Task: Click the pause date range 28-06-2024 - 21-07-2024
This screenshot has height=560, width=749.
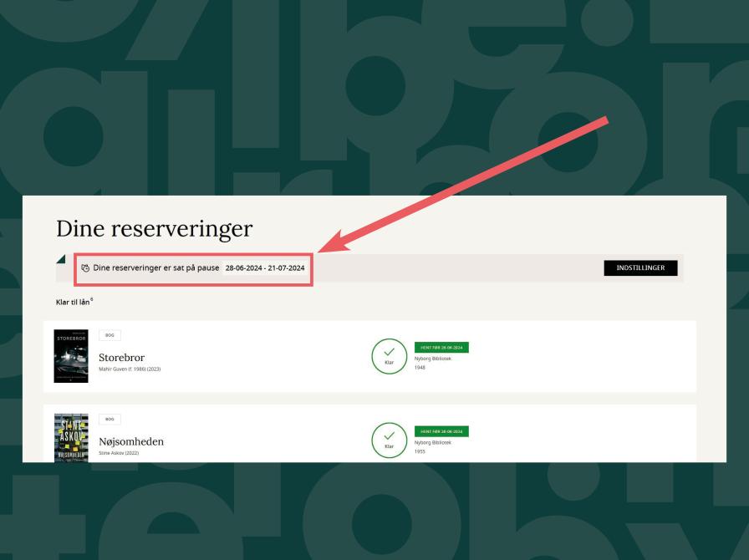Action: coord(265,268)
